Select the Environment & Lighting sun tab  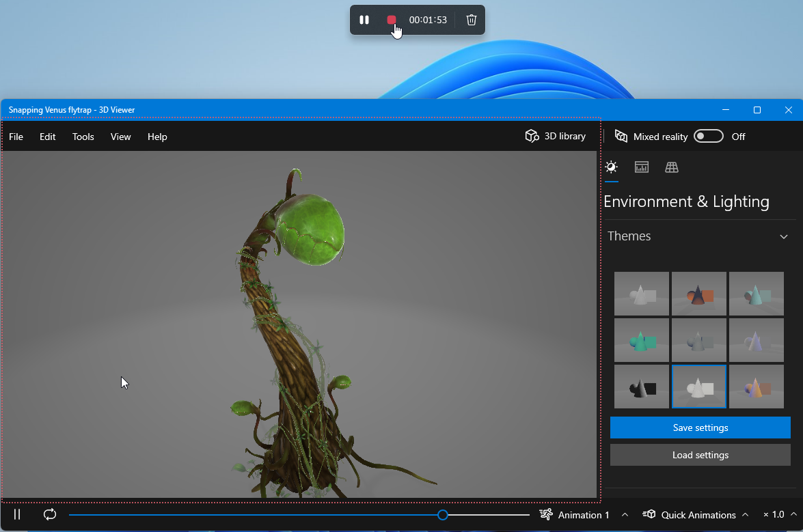[x=611, y=167]
